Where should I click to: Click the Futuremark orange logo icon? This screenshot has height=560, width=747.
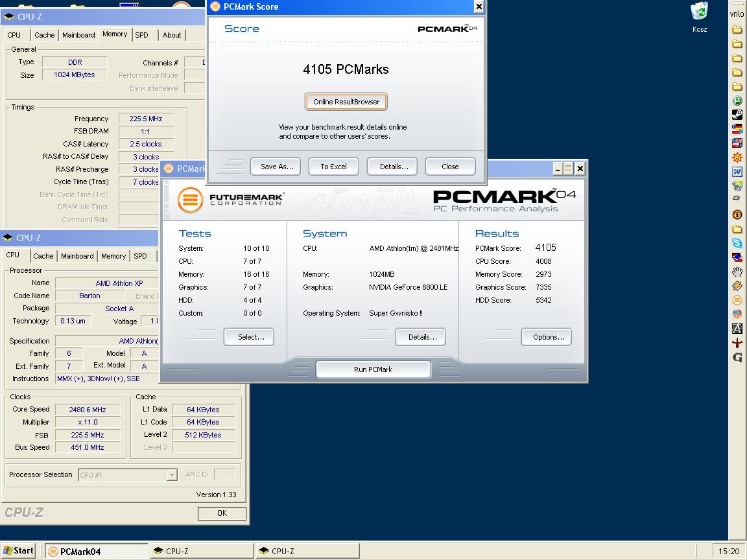point(191,200)
